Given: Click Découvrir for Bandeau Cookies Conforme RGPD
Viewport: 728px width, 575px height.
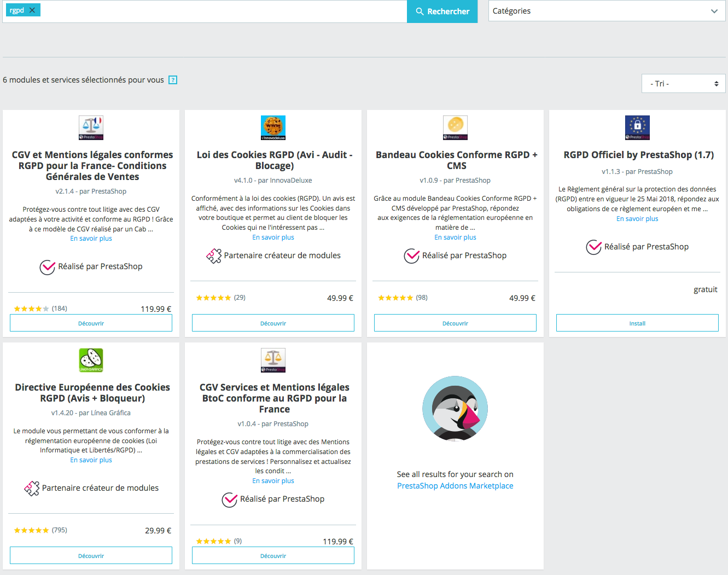Looking at the screenshot, I should [x=455, y=323].
